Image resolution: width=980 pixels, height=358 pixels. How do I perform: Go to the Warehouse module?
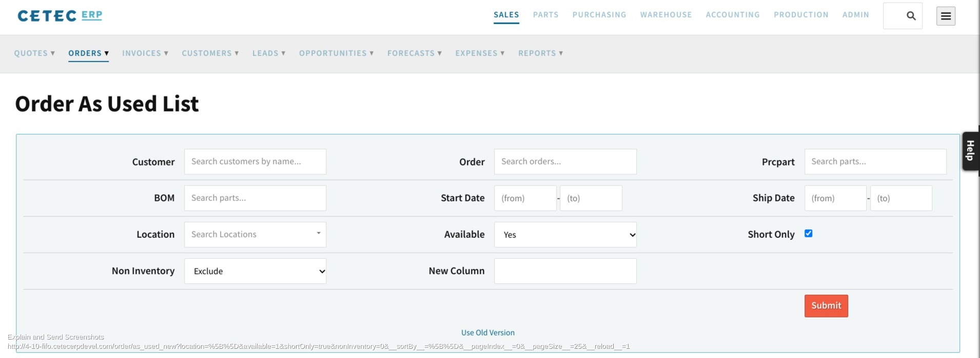[666, 15]
